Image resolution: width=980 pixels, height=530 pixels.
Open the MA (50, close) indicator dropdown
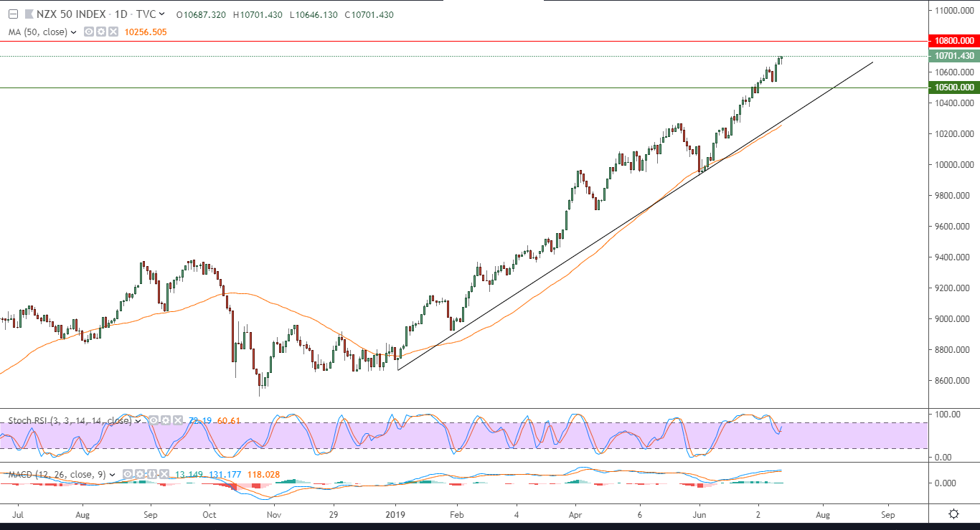(75, 32)
